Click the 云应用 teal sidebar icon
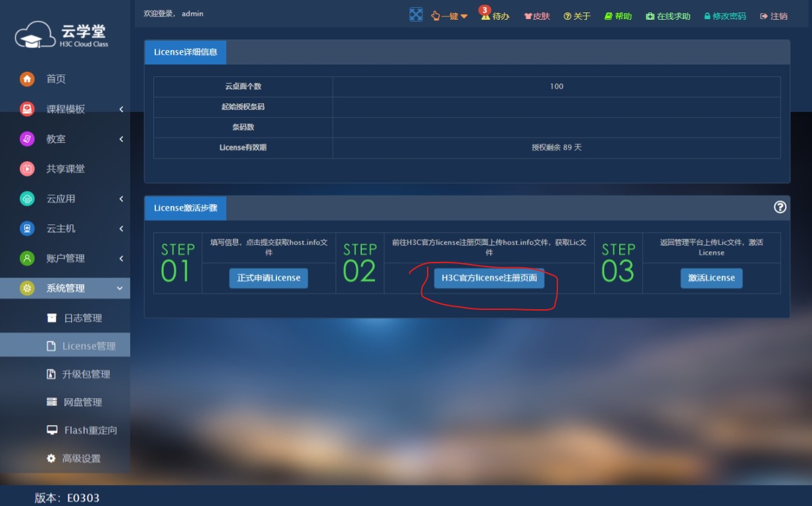 coord(27,199)
